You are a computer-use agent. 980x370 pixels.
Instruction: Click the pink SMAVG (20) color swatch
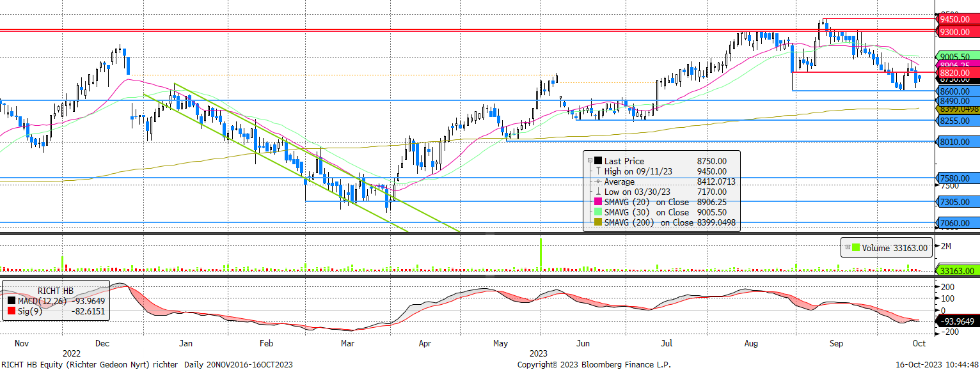[x=597, y=202]
